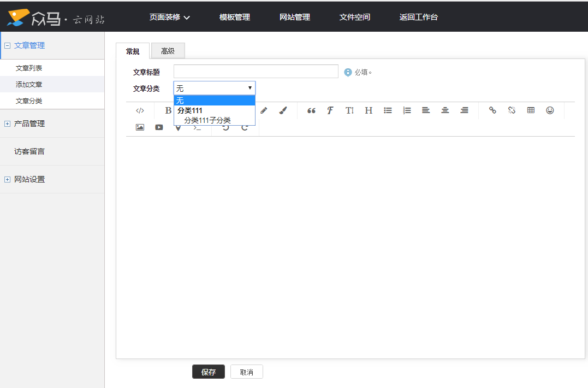
Task: Choose 分类111子分类 in the category dropdown
Action: (215, 120)
